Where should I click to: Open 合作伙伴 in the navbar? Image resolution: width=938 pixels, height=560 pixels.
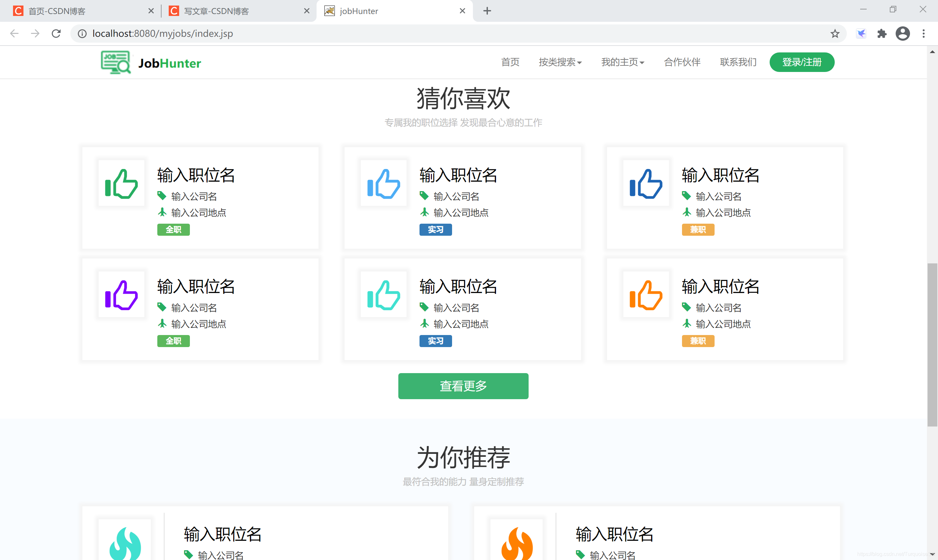(682, 62)
